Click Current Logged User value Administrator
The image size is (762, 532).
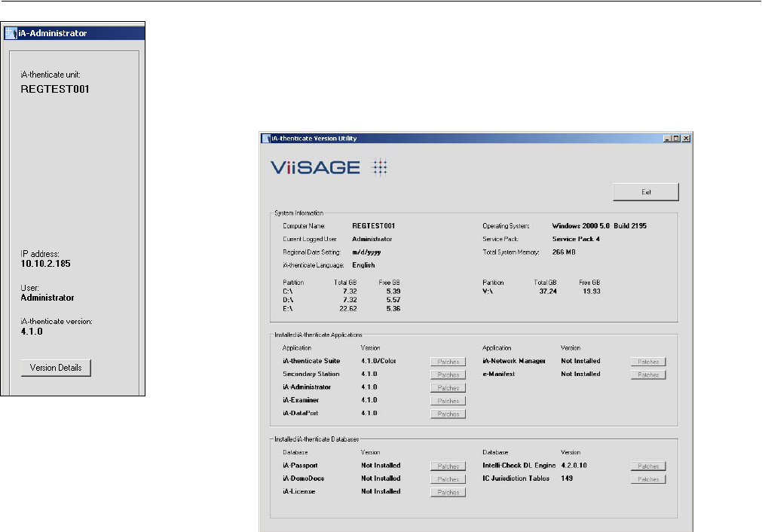point(372,239)
